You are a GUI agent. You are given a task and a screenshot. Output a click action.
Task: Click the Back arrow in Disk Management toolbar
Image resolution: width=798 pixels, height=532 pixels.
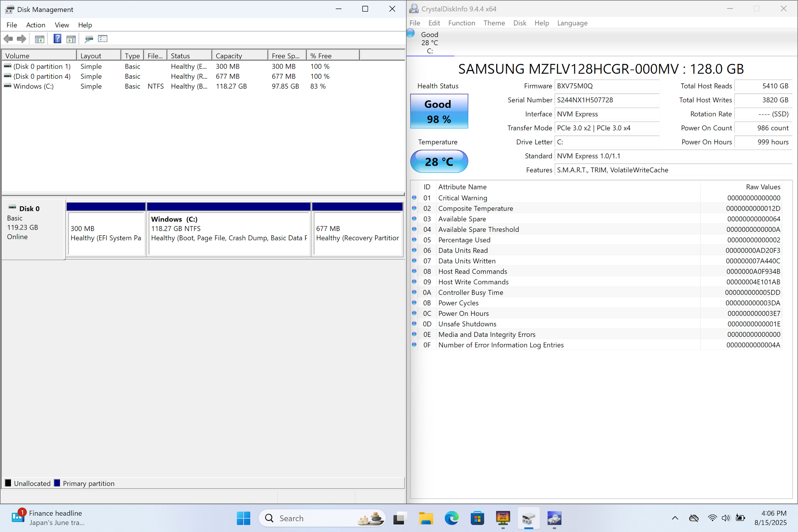point(8,39)
